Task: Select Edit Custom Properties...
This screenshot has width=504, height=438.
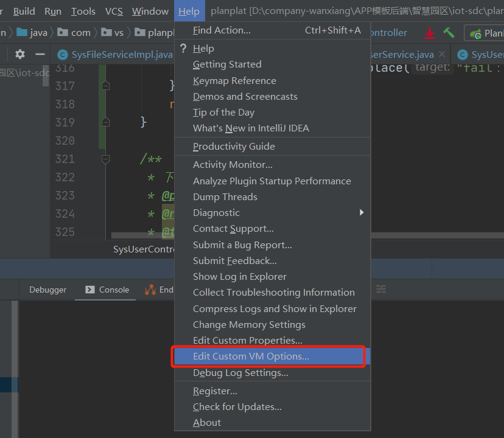Action: pos(272,341)
